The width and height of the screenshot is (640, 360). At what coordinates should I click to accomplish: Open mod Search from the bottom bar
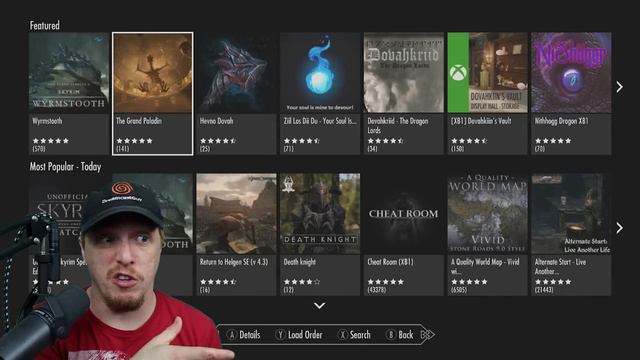[360, 335]
